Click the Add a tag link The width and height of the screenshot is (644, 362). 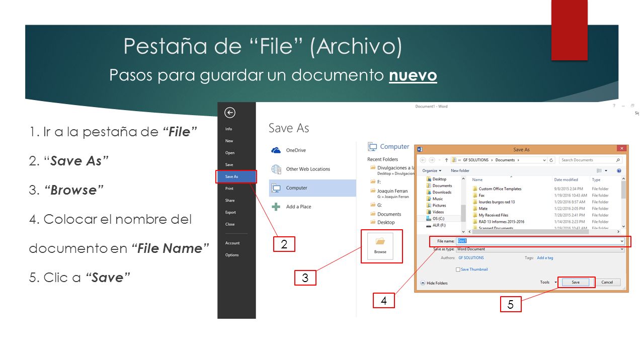pyautogui.click(x=545, y=258)
